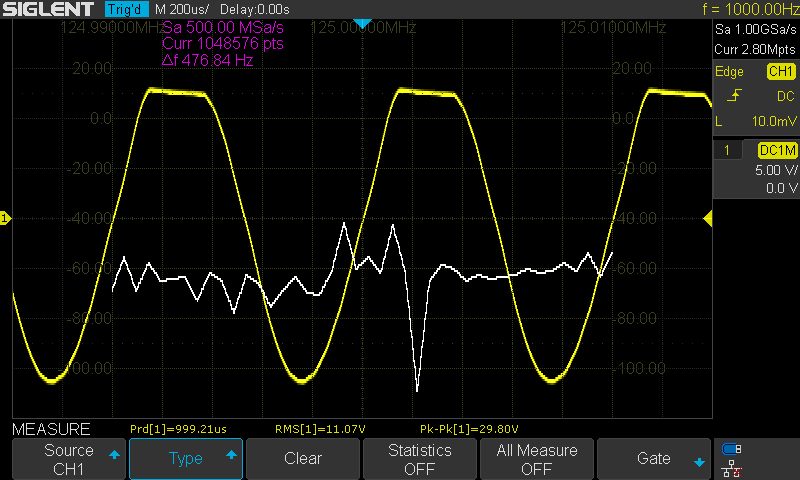Click the rising edge trigger slope icon

735,96
